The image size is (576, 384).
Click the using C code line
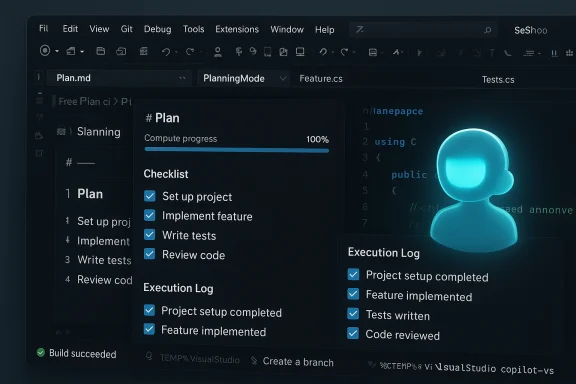395,142
